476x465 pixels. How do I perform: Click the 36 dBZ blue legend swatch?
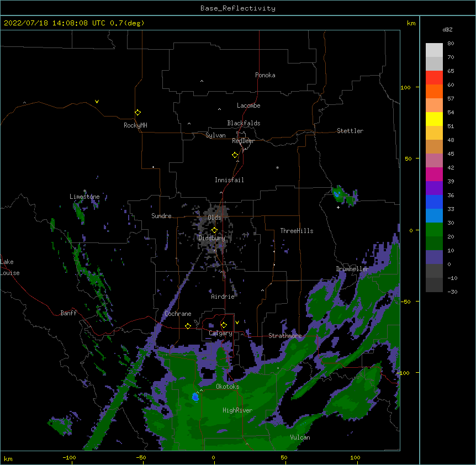434,202
